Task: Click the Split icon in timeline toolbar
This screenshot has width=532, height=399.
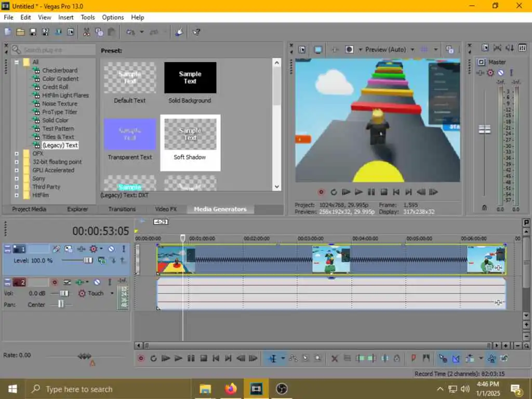Action: pyautogui.click(x=385, y=358)
